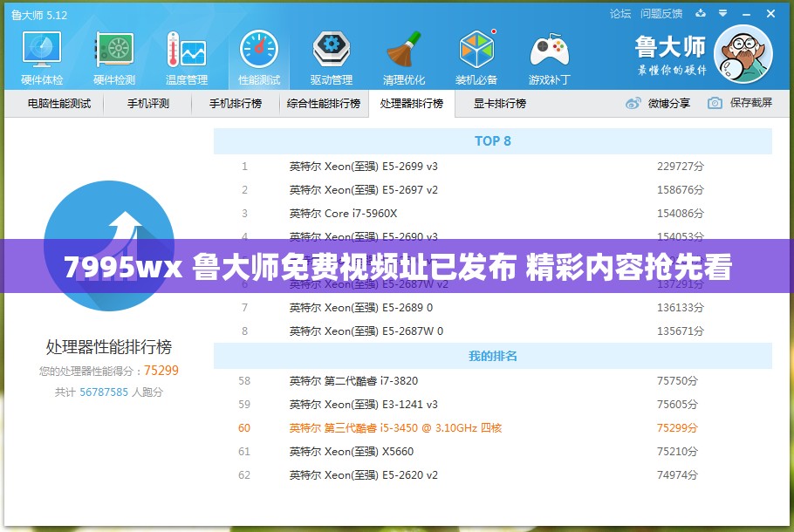Select row Xeon E5-2620 v2
The image size is (794, 532).
[493, 474]
